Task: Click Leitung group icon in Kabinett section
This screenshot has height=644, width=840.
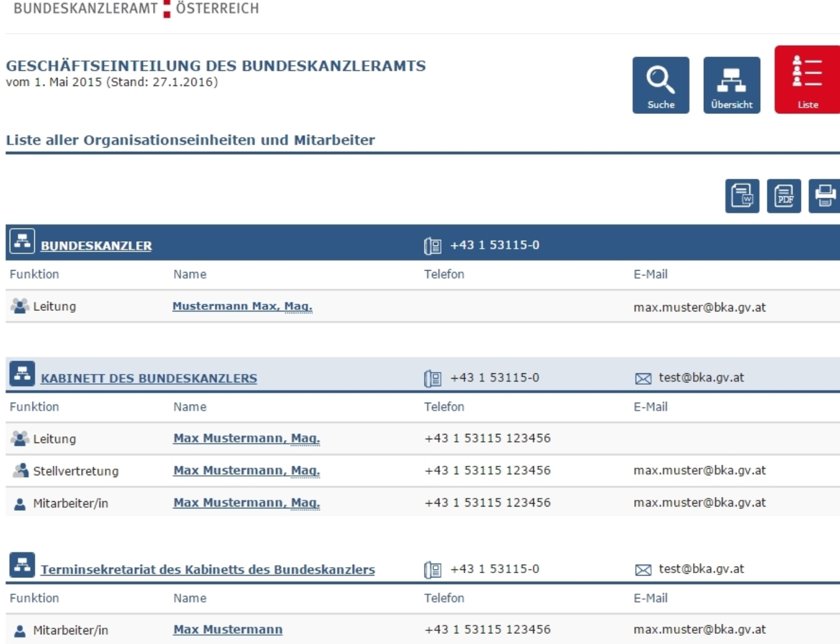Action: click(20, 439)
